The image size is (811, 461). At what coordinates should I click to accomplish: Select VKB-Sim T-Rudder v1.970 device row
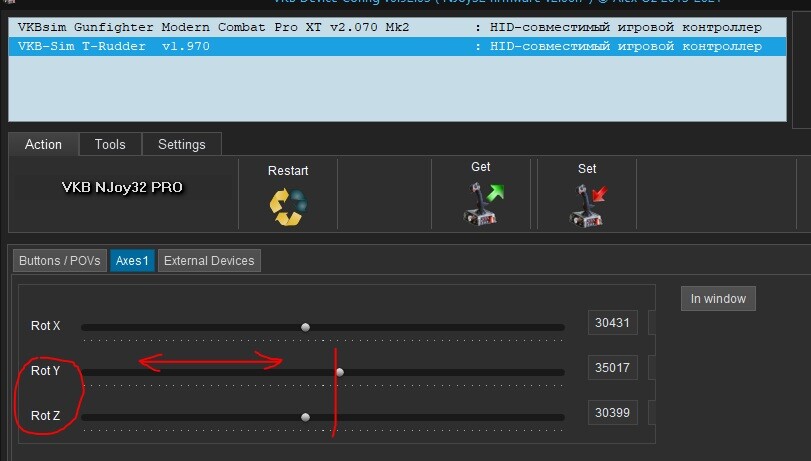pyautogui.click(x=397, y=47)
